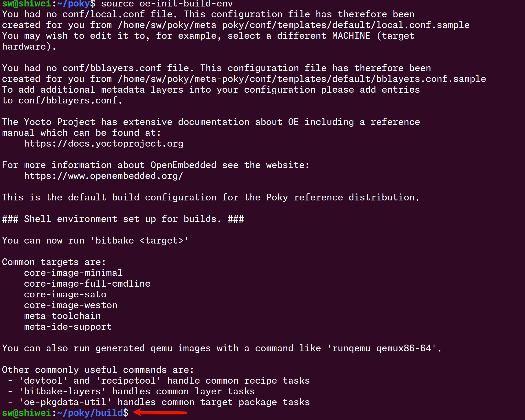Select the core-image-full-cmdline target text
525x420 pixels.
(87, 284)
